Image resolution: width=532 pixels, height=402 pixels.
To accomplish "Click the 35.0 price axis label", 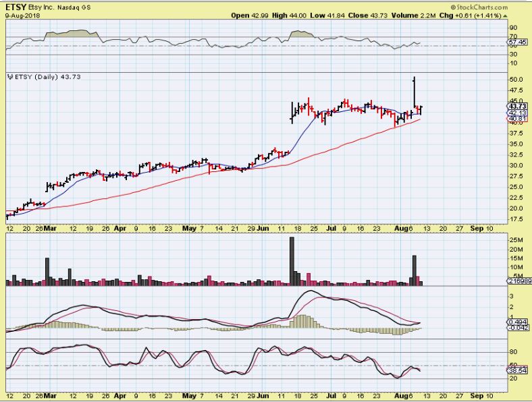I will 516,144.
